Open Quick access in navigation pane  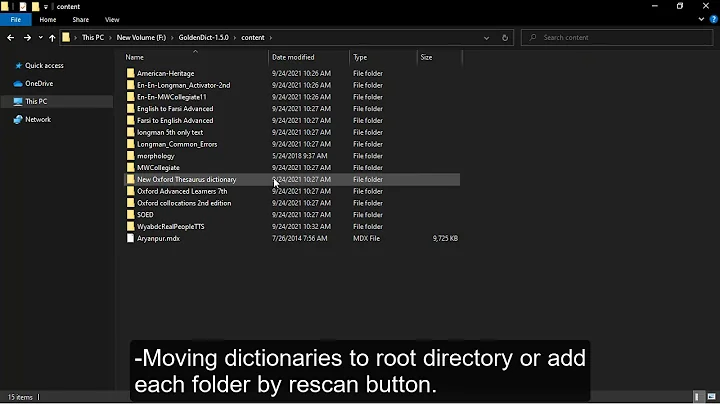pos(44,65)
